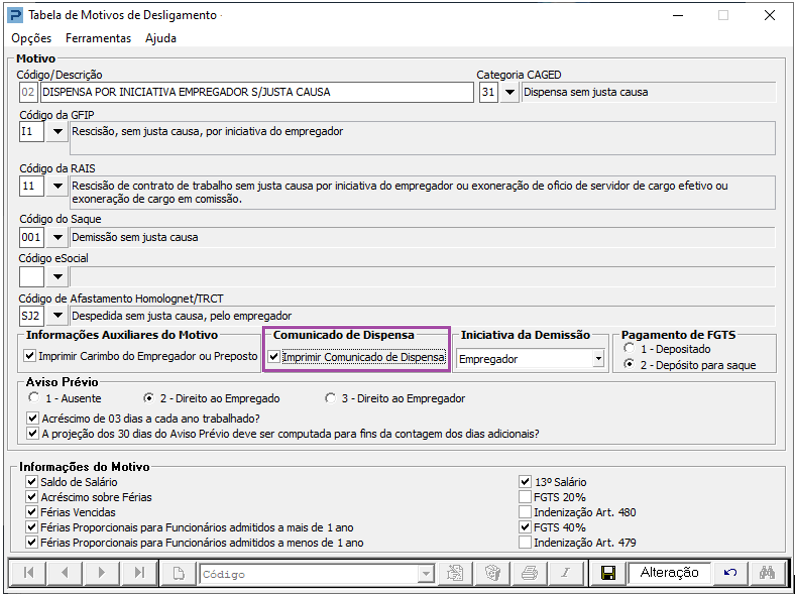Toggle projeção dos 30 dias checkbox

coord(33,434)
